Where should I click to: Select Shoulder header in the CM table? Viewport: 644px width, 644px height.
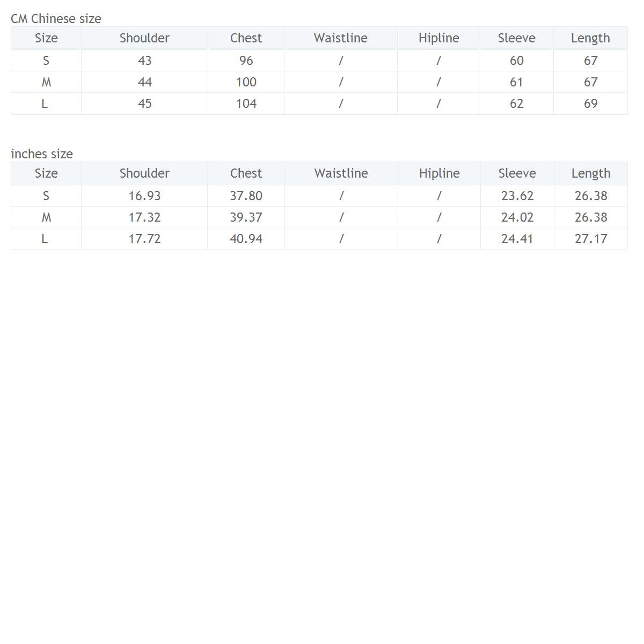pos(144,38)
